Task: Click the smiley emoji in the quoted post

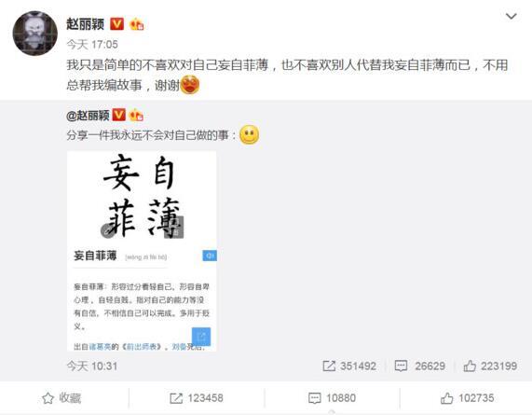Action: click(250, 135)
